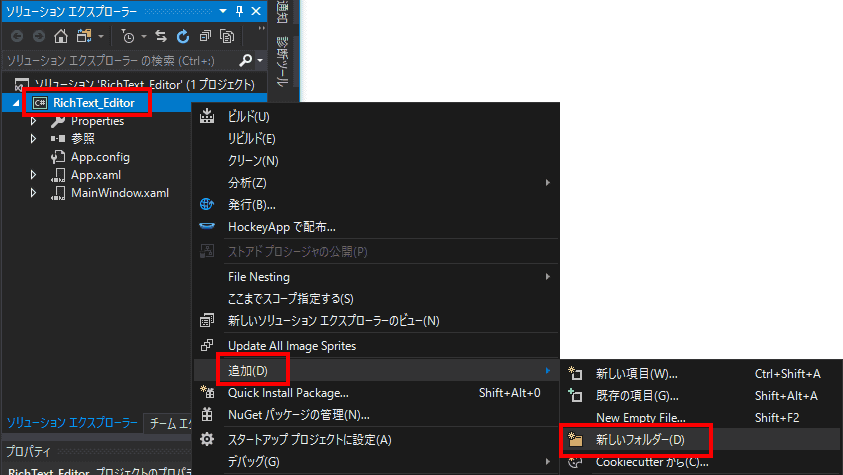This screenshot has height=475, width=843.
Task: Click the Home icon in Solution Explorer toolbar
Action: point(61,36)
